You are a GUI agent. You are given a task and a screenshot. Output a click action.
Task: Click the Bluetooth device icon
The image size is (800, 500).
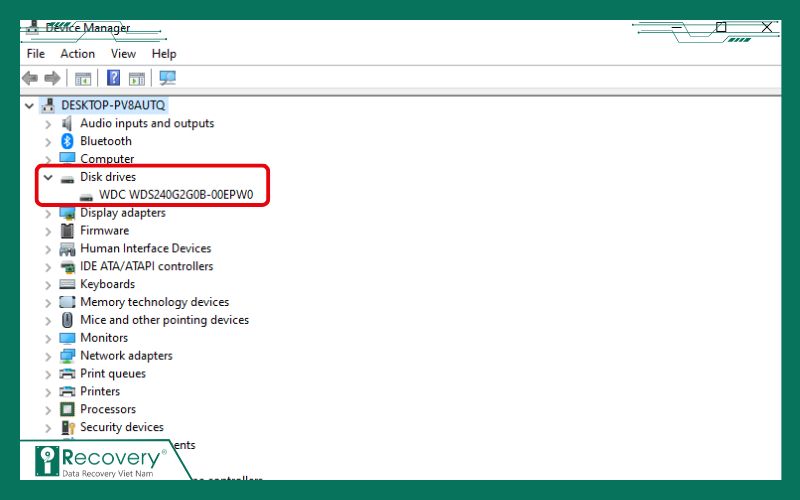click(x=67, y=141)
